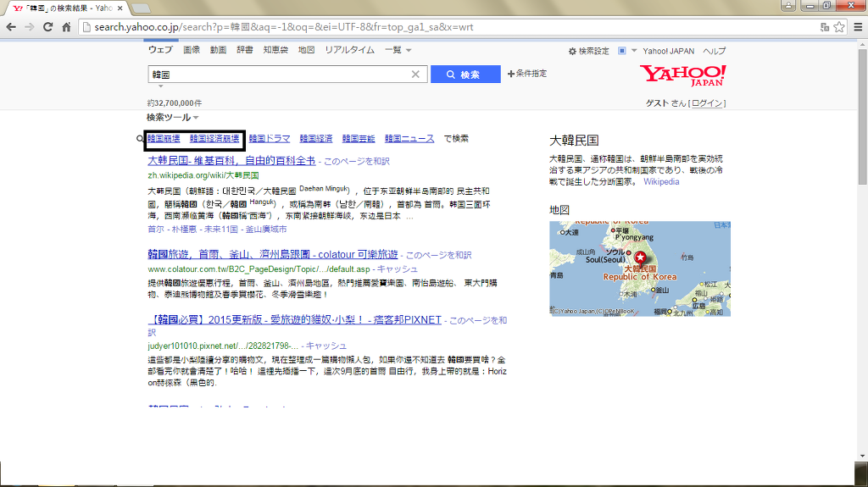Screen dimensions: 868x487
Task: Open the 未来11国 sublink
Action: pos(221,230)
